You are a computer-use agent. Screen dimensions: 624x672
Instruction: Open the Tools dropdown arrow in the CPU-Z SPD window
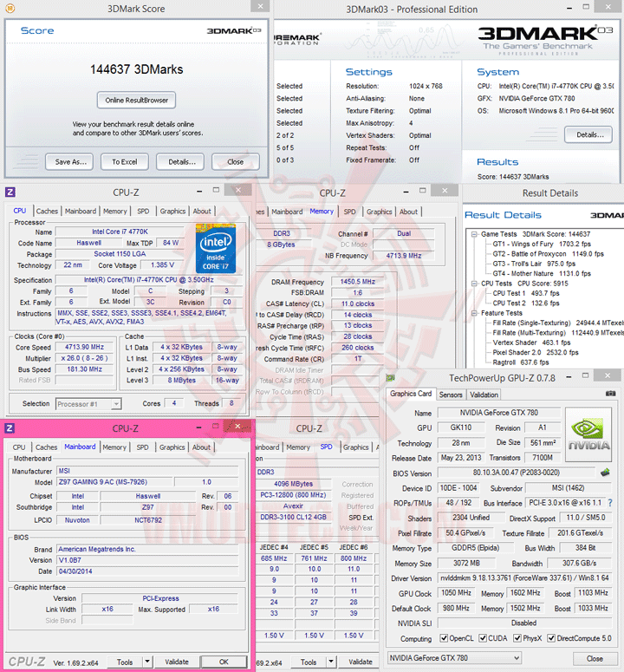pos(330,662)
